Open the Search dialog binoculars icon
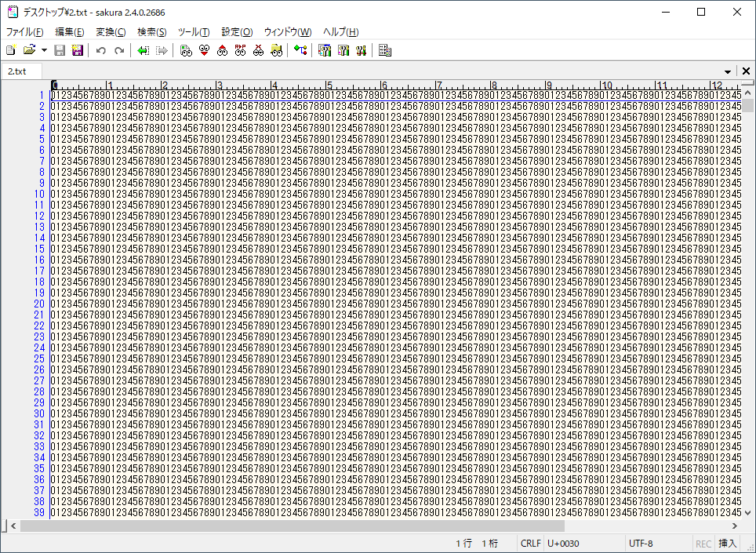This screenshot has height=553, width=756. click(x=186, y=50)
